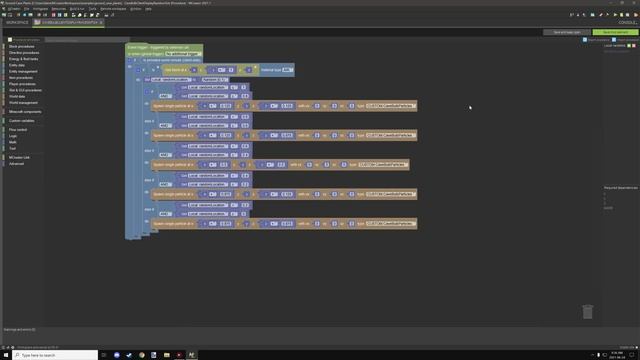Open Entity management category
Image resolution: width=640 pixels, height=360 pixels.
(x=23, y=71)
